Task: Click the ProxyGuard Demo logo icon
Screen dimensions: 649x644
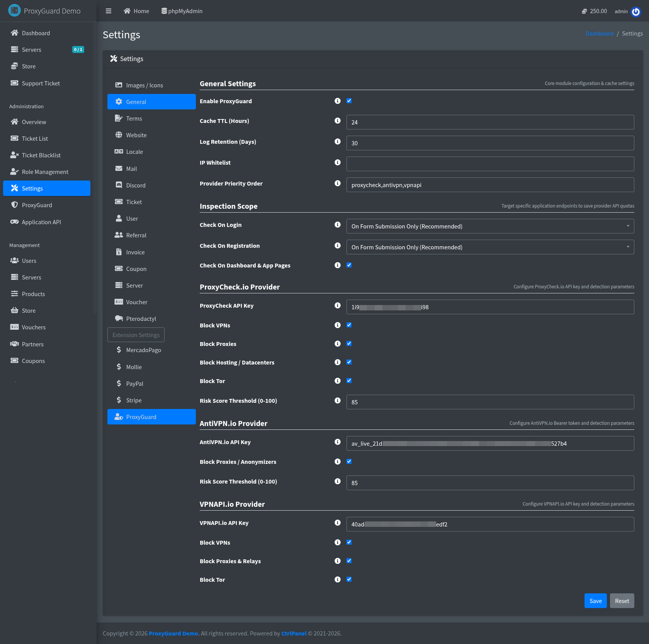Action: (14, 10)
